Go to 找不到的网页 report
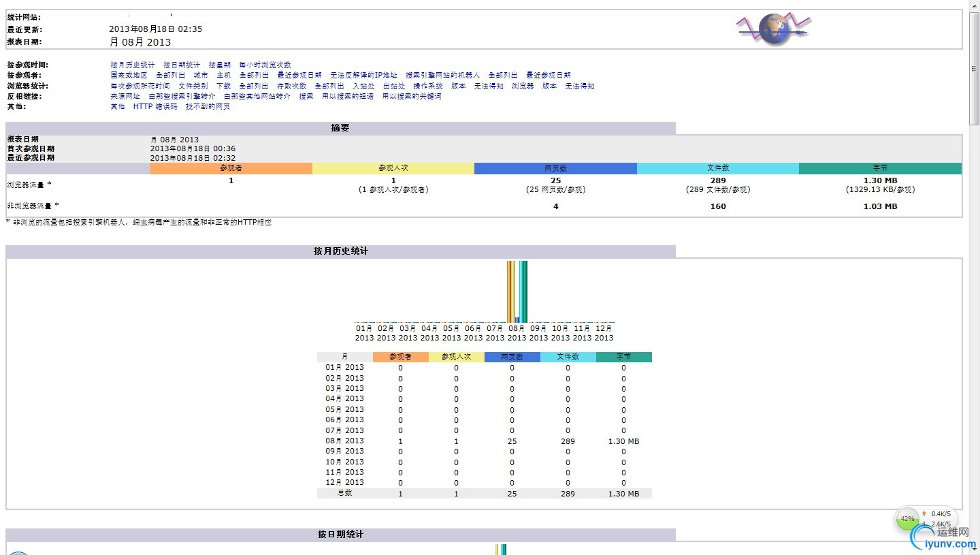Viewport: 980px width, 555px height. (208, 107)
